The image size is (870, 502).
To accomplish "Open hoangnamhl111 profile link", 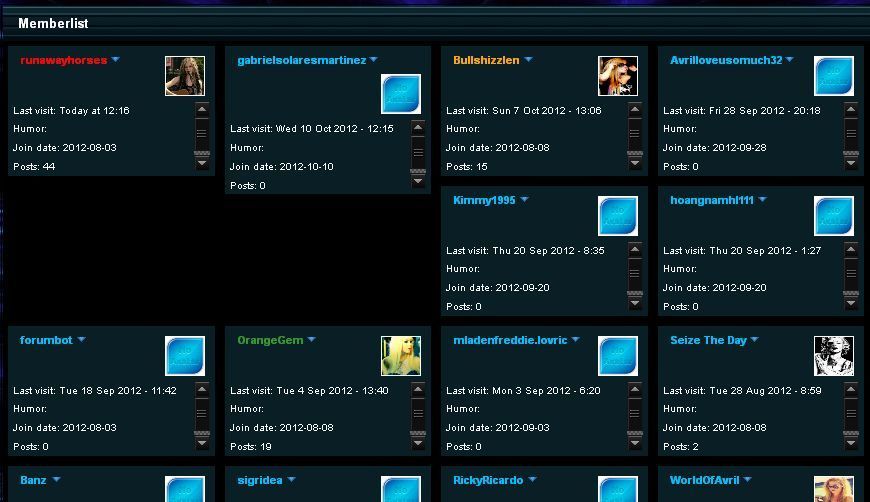I will coord(712,200).
